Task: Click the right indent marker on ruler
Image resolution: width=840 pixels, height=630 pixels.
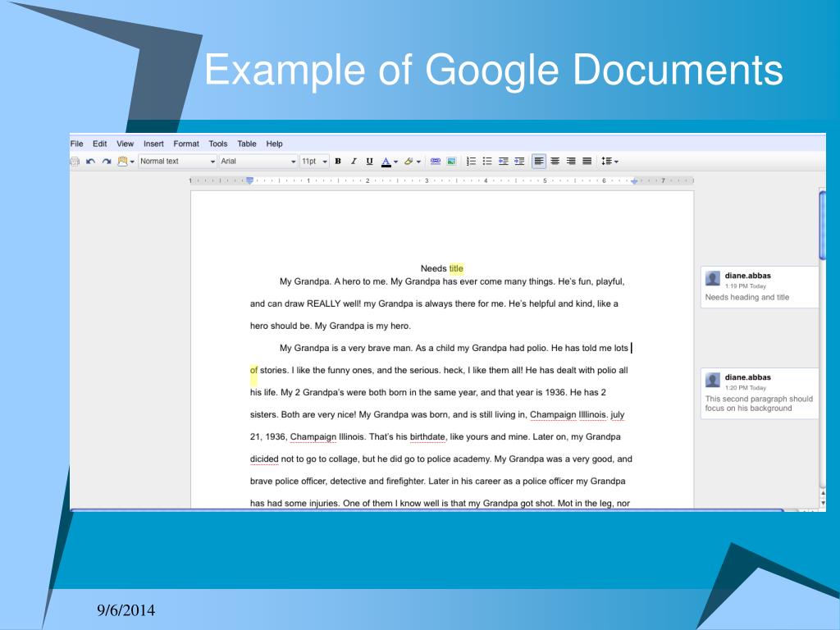Action: 634,181
